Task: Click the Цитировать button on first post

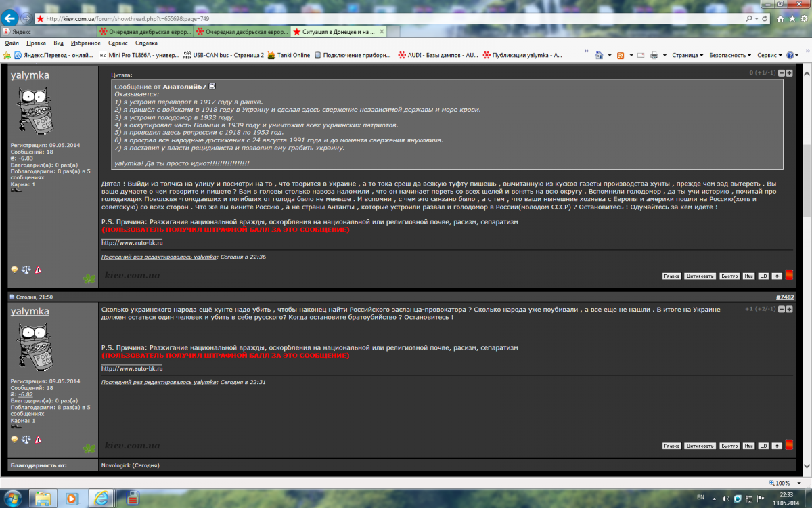Action: point(700,276)
